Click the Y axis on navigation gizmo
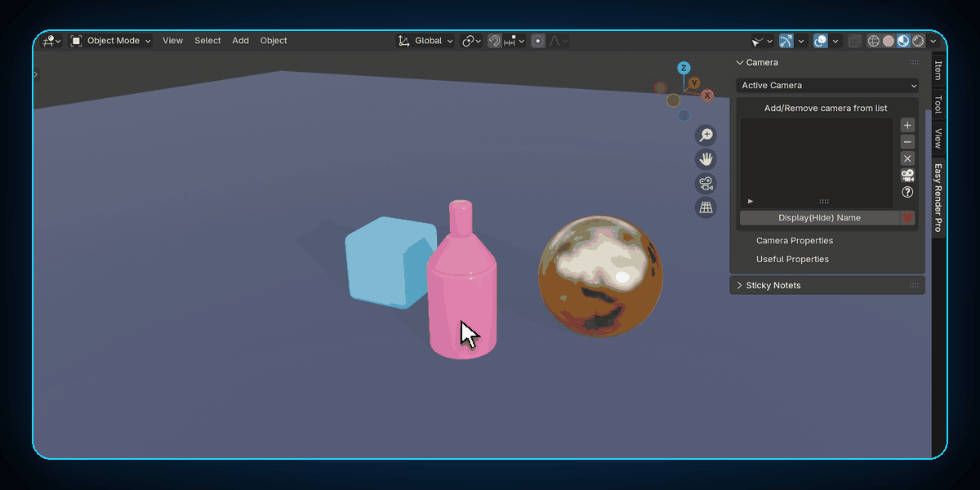The image size is (980, 490). (694, 83)
